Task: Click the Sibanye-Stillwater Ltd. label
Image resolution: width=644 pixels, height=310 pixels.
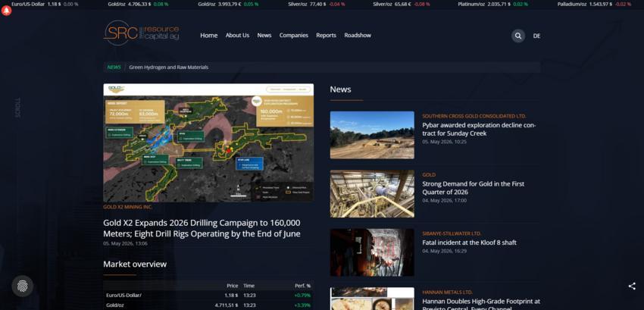Action: pyautogui.click(x=452, y=233)
